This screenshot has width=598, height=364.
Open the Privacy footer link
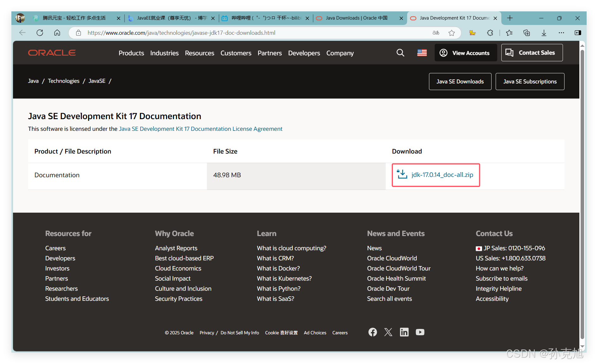tap(207, 333)
